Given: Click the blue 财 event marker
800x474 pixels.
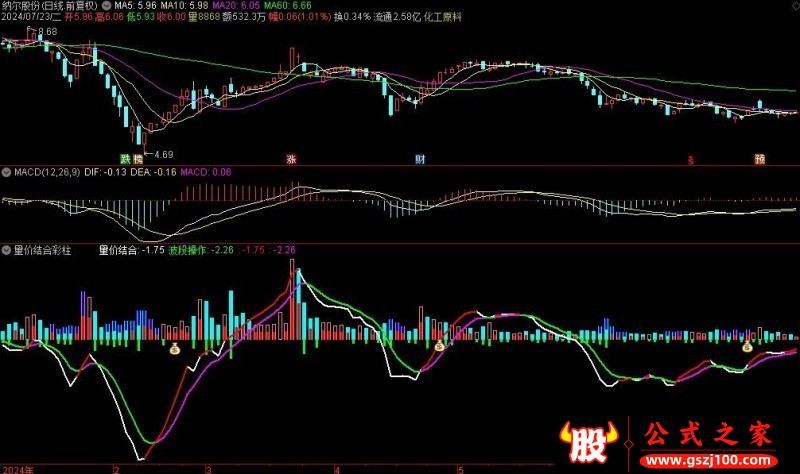Looking at the screenshot, I should tap(420, 159).
